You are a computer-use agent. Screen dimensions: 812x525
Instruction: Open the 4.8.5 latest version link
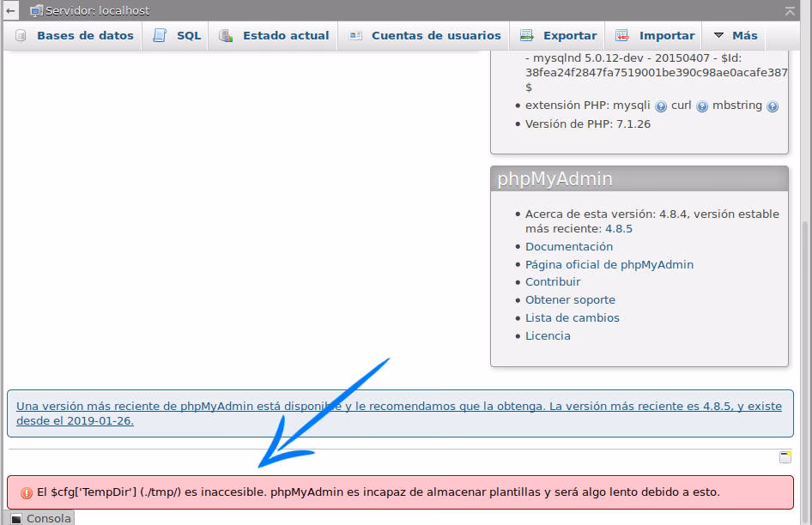619,229
